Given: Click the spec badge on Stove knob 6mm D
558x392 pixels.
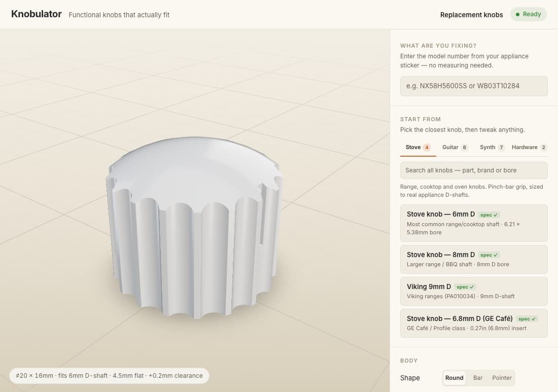Looking at the screenshot, I should pos(489,215).
